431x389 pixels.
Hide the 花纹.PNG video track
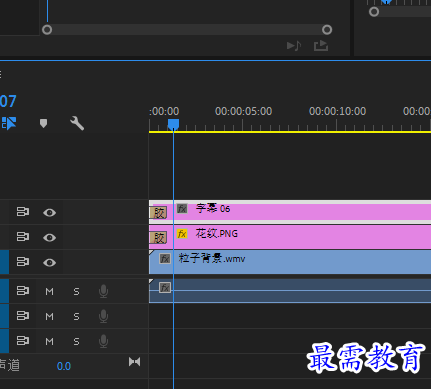tap(49, 237)
